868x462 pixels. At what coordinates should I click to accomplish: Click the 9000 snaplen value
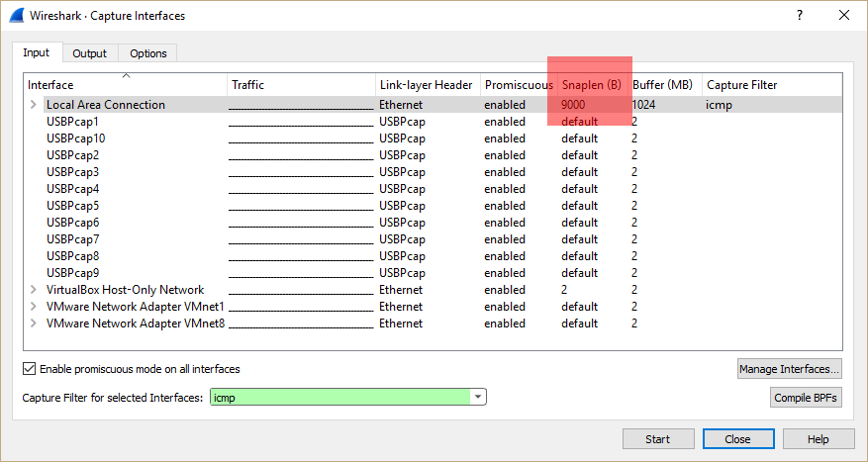573,105
